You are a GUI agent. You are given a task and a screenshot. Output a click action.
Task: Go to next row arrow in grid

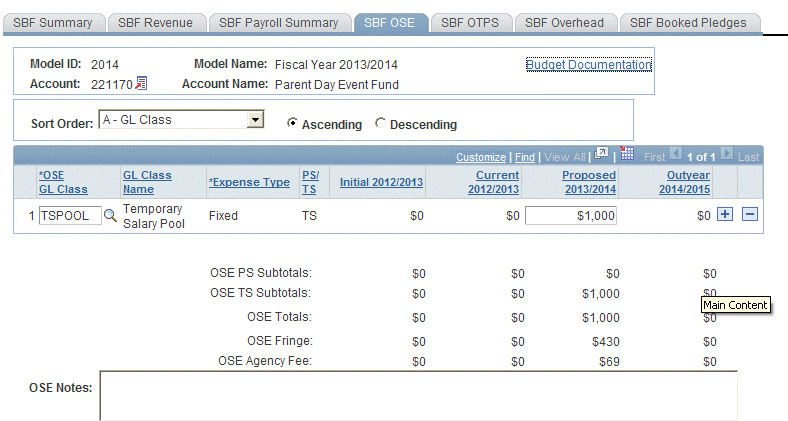coord(729,156)
